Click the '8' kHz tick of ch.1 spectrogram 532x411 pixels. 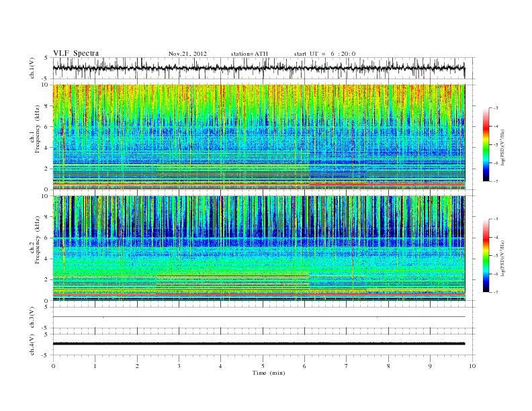coord(47,106)
